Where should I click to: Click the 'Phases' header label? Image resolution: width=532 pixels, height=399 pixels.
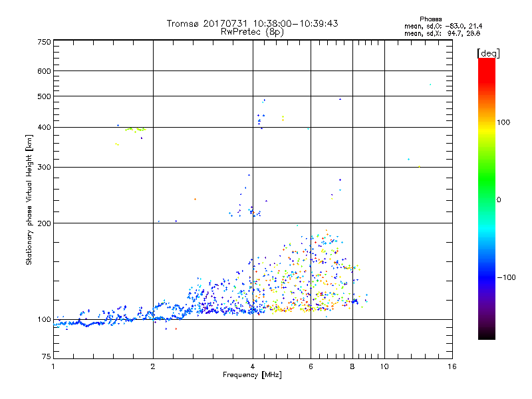(430, 19)
